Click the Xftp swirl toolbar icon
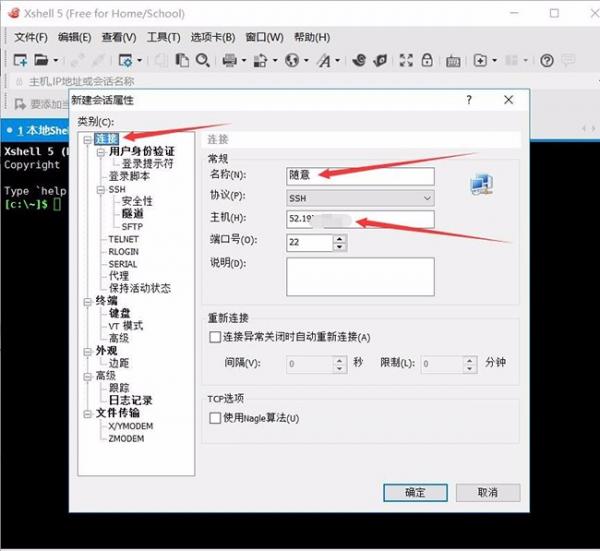Image resolution: width=600 pixels, height=551 pixels. tap(359, 60)
